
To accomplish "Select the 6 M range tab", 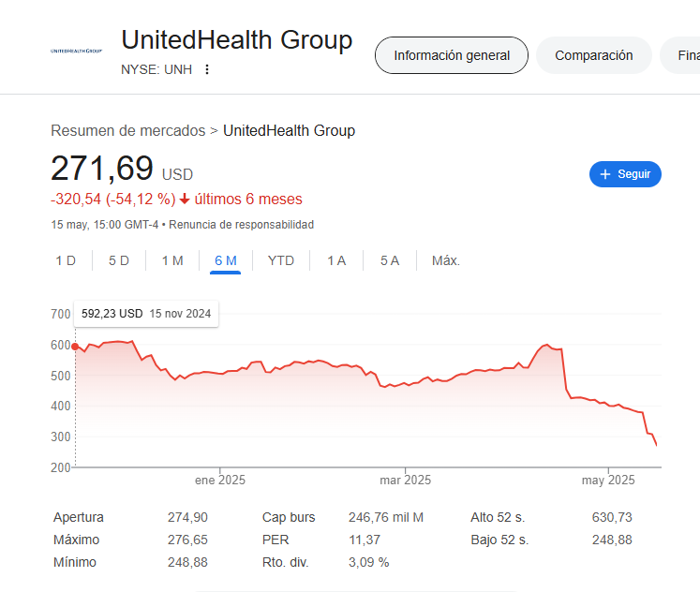I will tap(226, 260).
